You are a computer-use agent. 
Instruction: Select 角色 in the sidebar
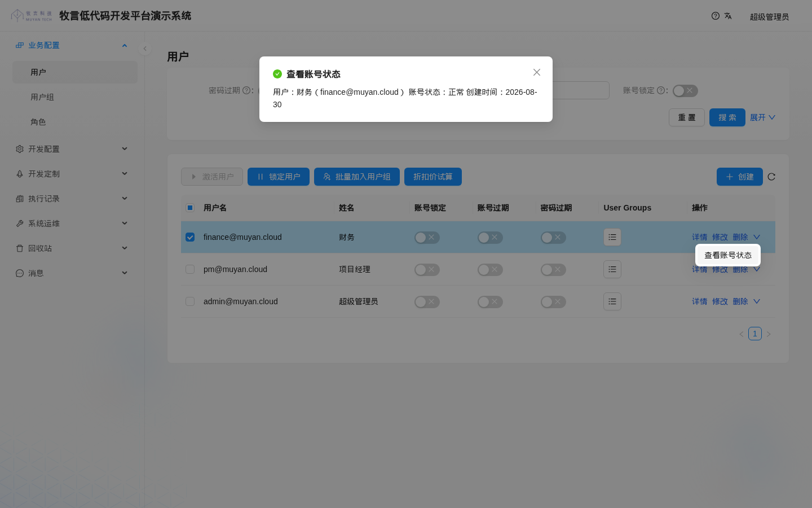click(75, 122)
